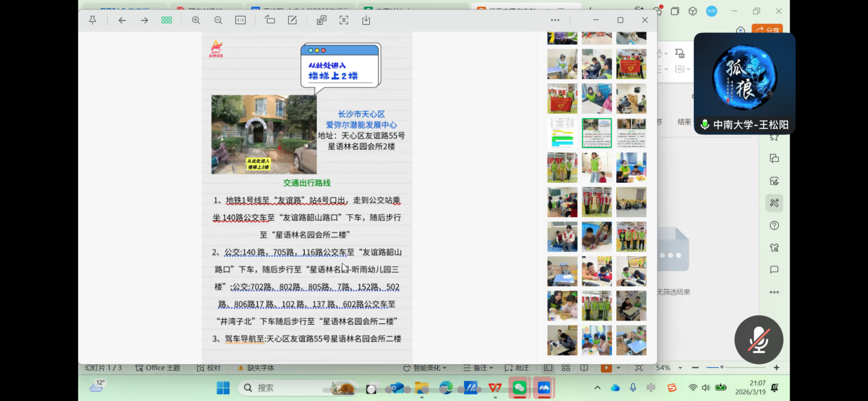Screen dimensions: 868x401
Task: Click the zoom out magnifier icon
Action: tap(218, 21)
